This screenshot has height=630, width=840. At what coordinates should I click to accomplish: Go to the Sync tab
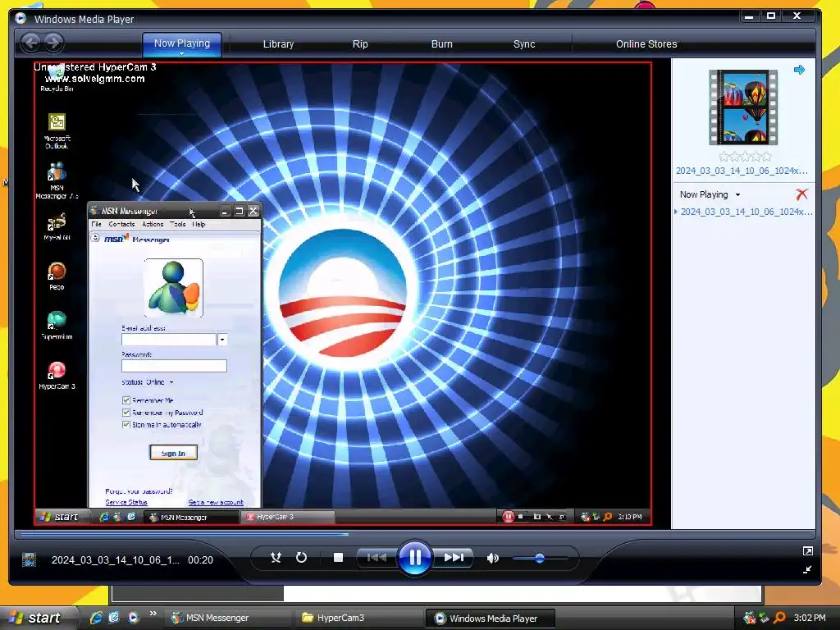(x=524, y=44)
